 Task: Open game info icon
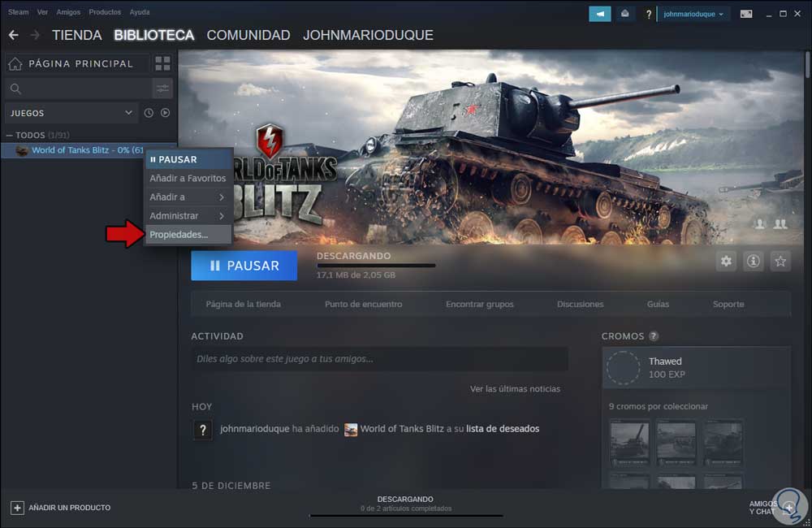753,261
